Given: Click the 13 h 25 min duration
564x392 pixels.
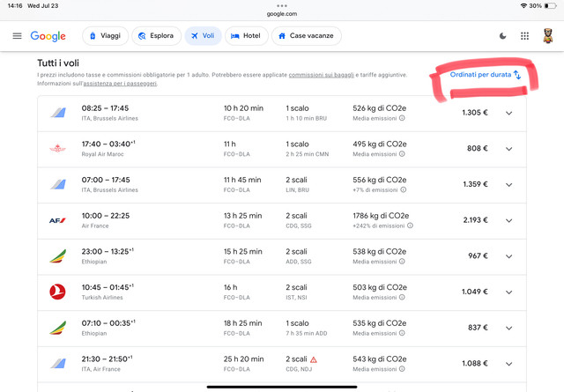Looking at the screenshot, I should pos(243,216).
